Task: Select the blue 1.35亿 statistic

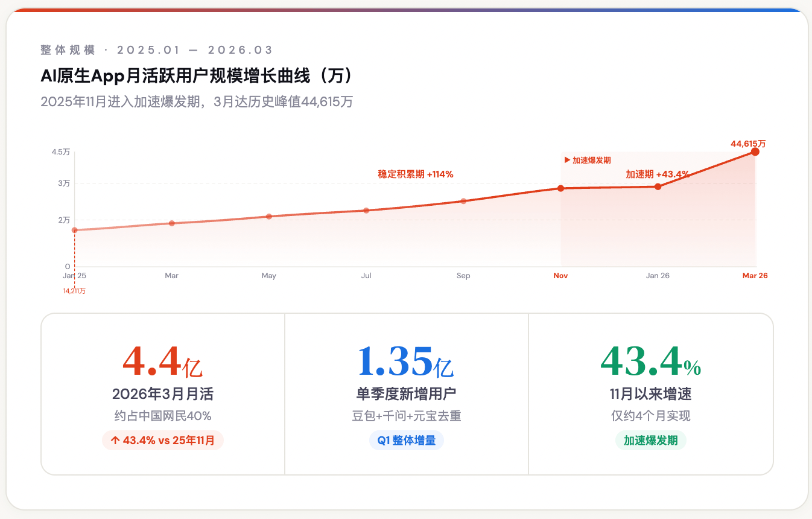Action: (x=405, y=362)
